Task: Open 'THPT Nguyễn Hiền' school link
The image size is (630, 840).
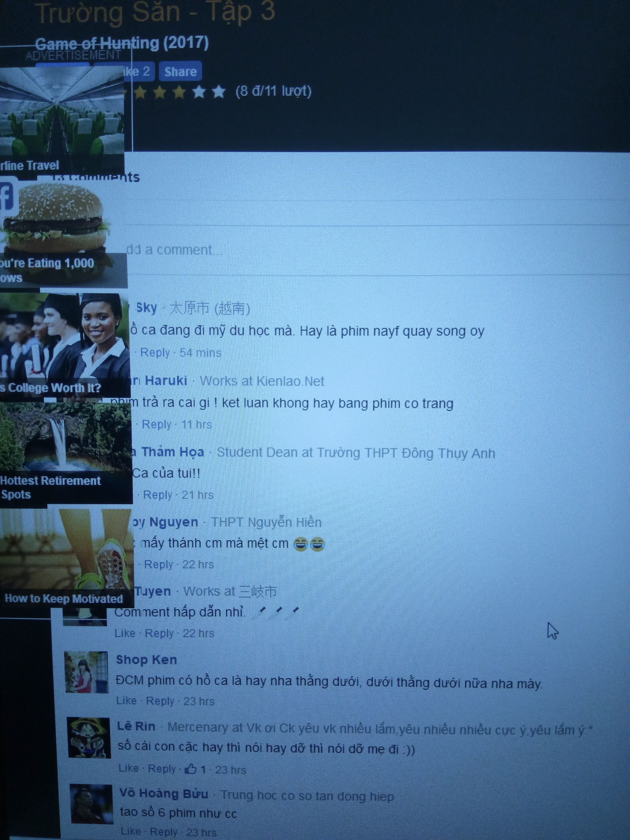Action: coord(266,522)
